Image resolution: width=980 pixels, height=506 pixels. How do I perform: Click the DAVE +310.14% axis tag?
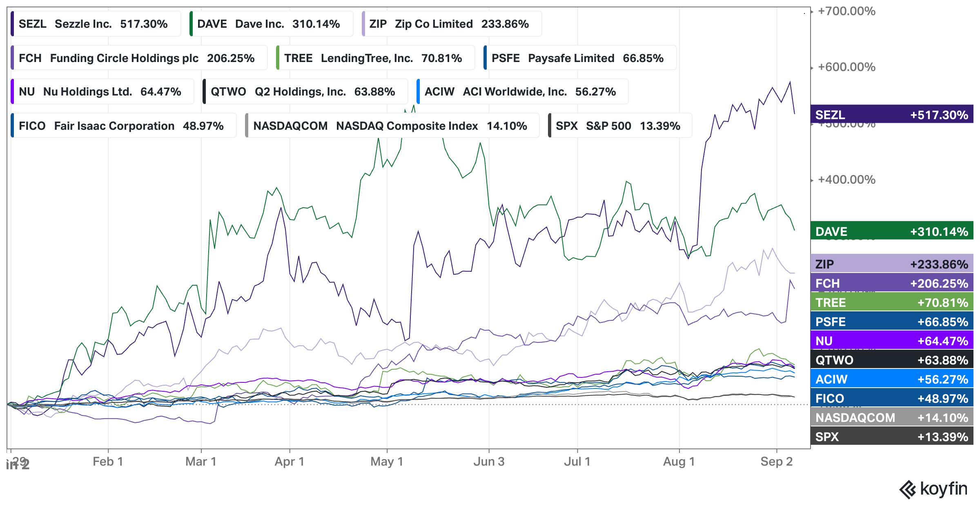pyautogui.click(x=892, y=231)
